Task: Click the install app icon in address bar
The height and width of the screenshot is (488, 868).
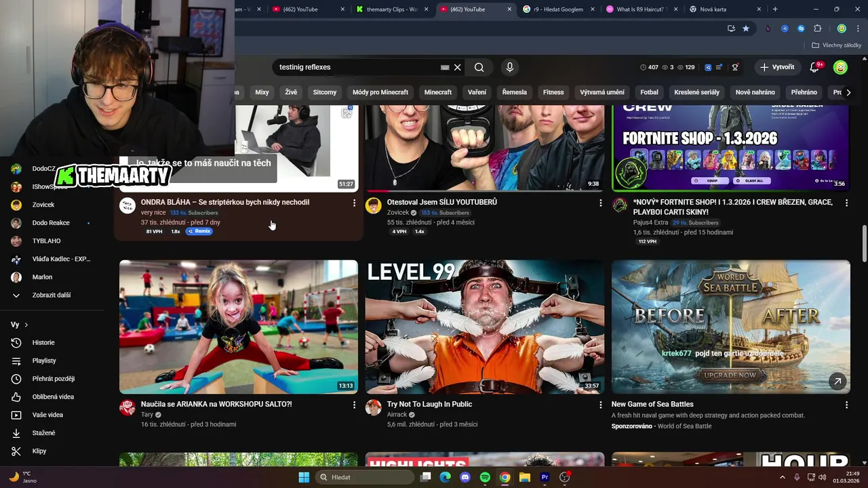Action: coord(731,28)
